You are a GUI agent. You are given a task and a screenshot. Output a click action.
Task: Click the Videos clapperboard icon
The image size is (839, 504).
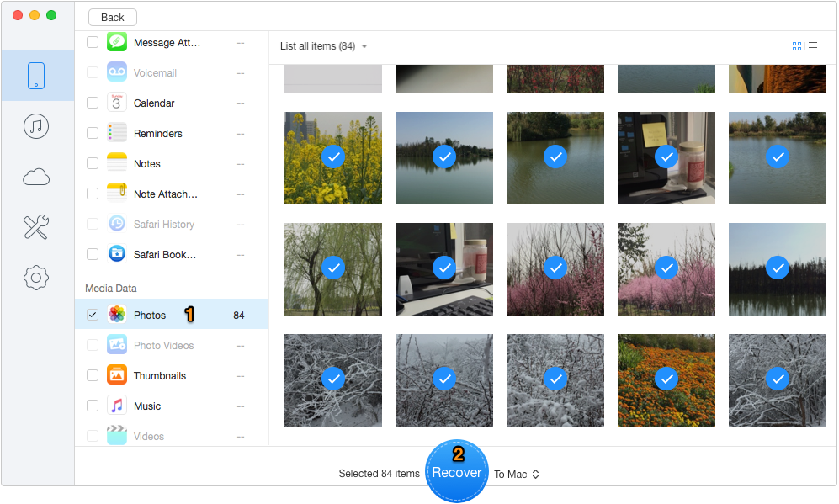point(117,436)
